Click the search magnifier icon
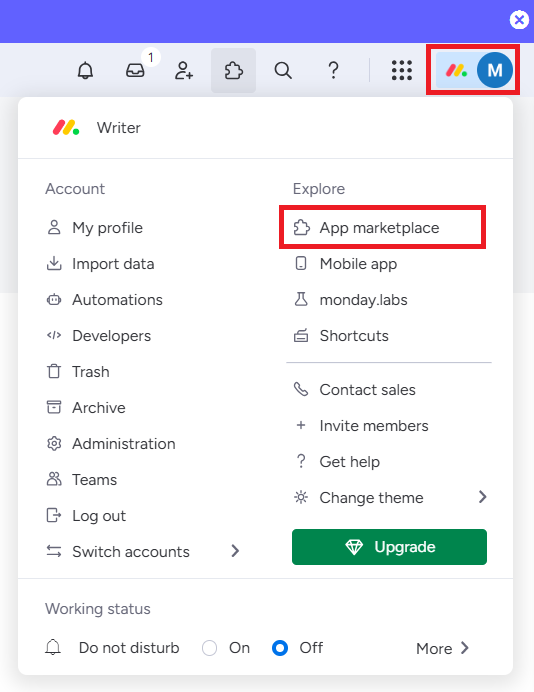Screen dimensions: 534x692 pyautogui.click(x=283, y=71)
